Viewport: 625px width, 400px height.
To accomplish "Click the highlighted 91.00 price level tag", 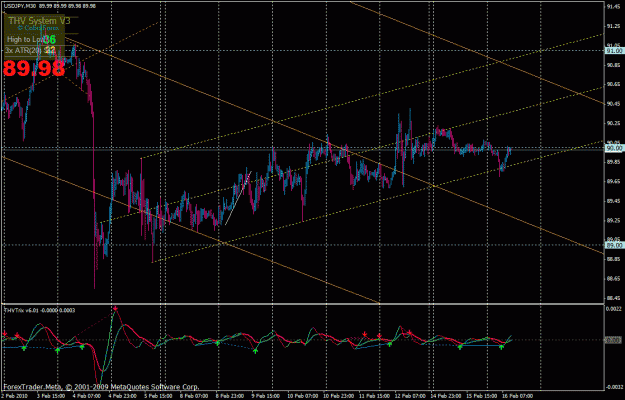I will click(x=613, y=51).
